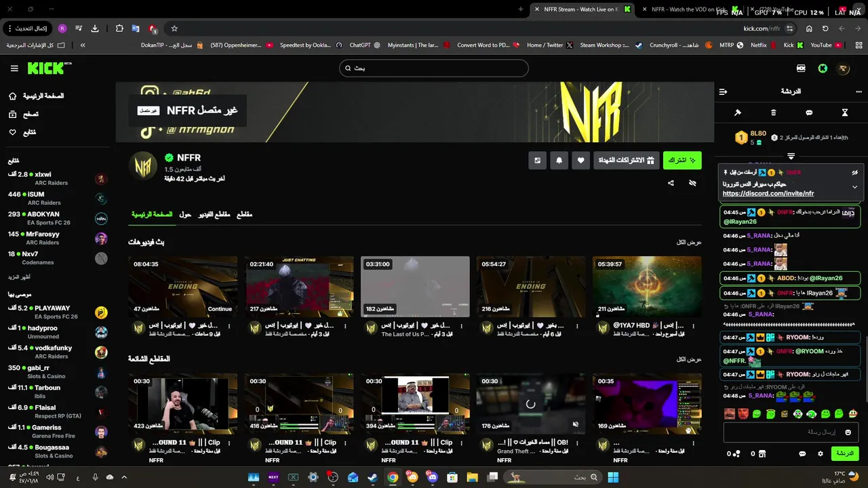
Task: Click the green chat send button
Action: tap(845, 453)
